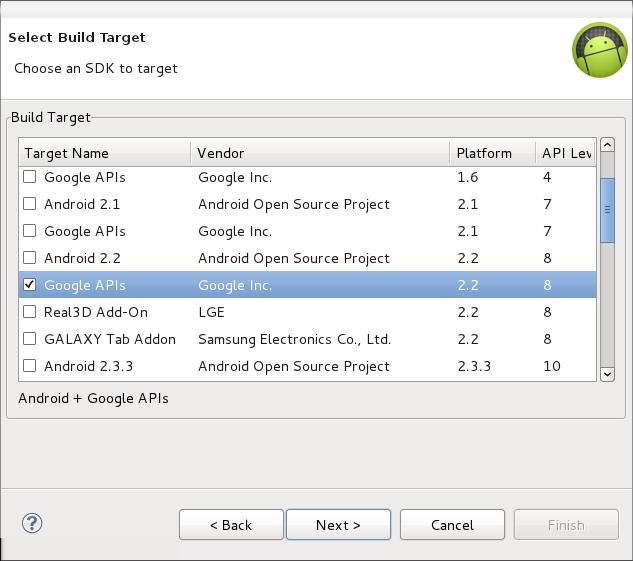633x561 pixels.
Task: Click the Android robot logo
Action: tap(599, 50)
